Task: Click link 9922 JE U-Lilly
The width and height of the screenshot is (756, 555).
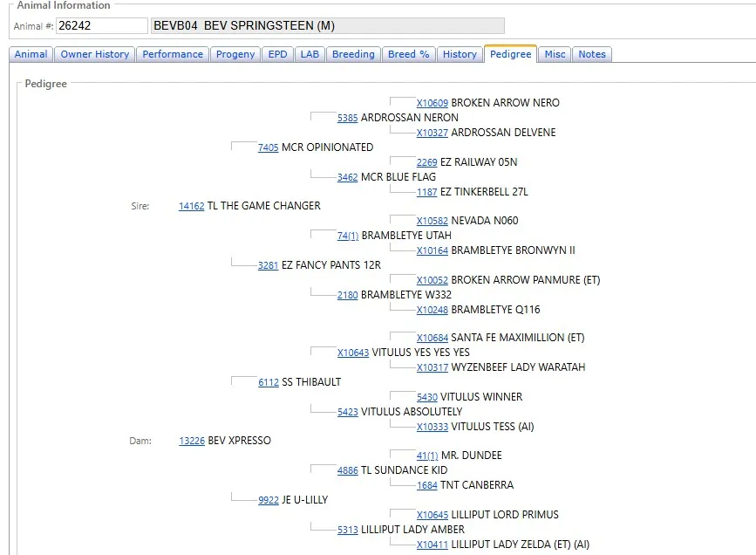Action: coord(268,500)
